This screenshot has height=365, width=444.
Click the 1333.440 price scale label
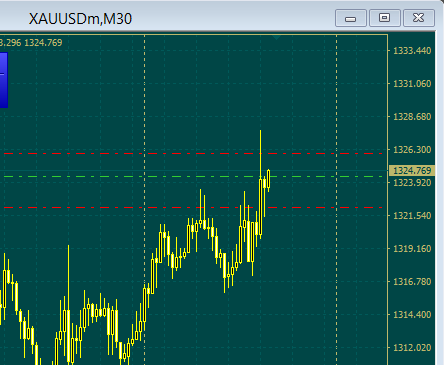412,51
